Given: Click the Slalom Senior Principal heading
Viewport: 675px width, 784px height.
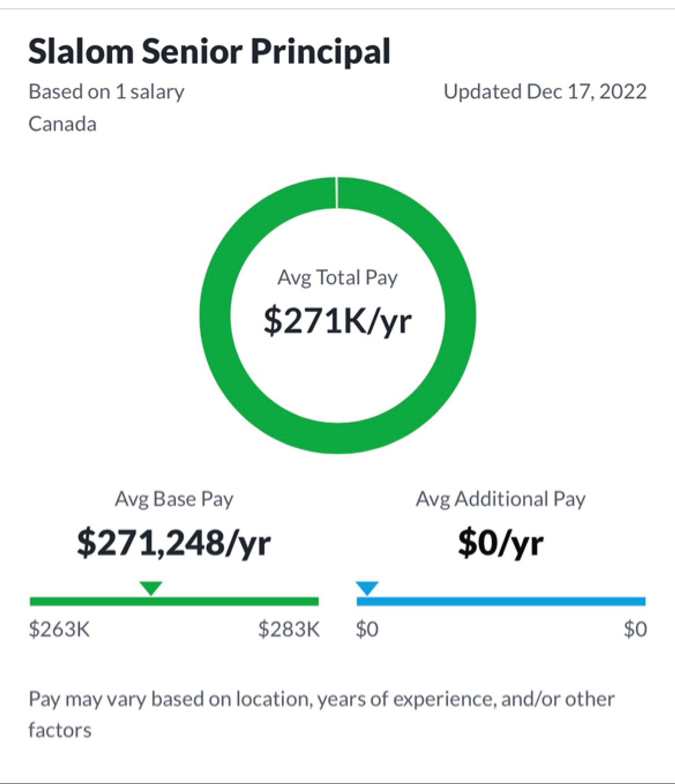Looking at the screenshot, I should pos(209,52).
